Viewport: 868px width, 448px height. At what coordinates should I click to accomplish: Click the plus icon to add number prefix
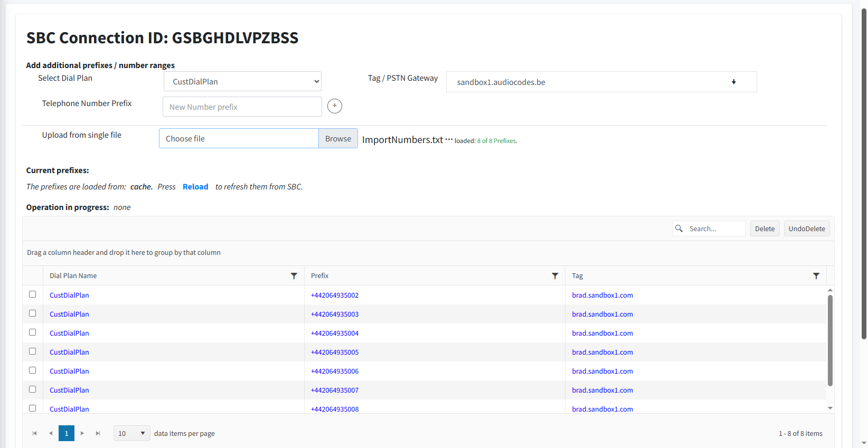[334, 106]
